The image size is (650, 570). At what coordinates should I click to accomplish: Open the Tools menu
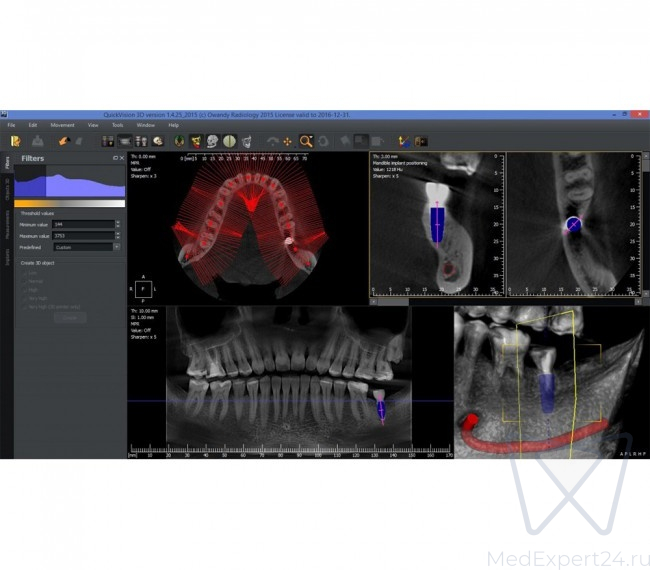tap(118, 125)
